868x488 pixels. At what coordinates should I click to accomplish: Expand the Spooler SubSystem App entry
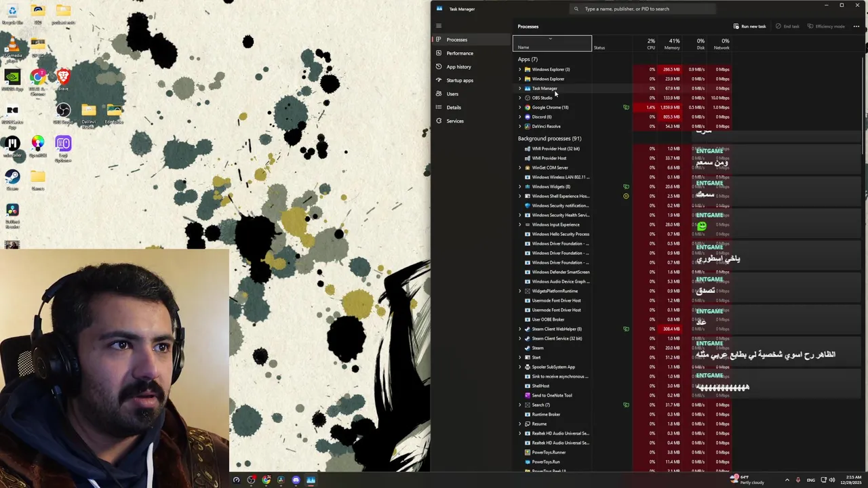(x=519, y=367)
